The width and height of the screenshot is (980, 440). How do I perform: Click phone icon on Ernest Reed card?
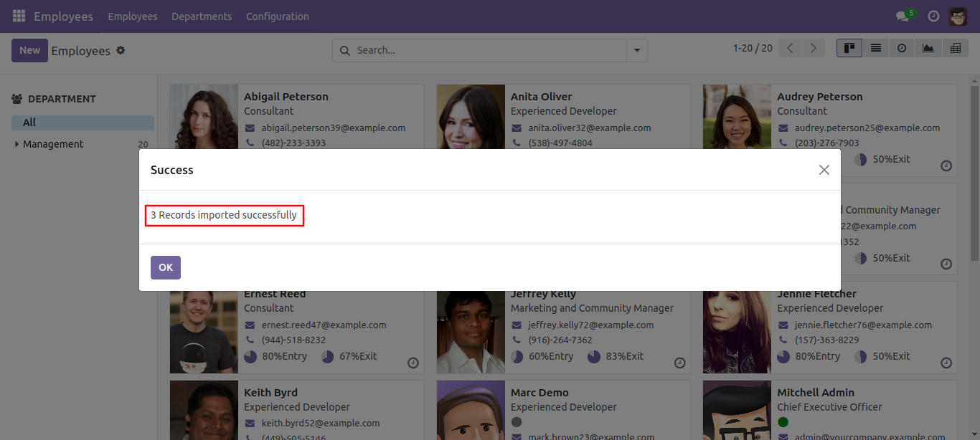(x=250, y=340)
